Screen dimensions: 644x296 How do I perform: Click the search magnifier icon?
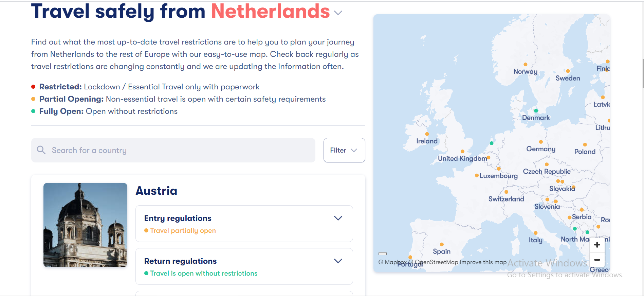(x=41, y=150)
